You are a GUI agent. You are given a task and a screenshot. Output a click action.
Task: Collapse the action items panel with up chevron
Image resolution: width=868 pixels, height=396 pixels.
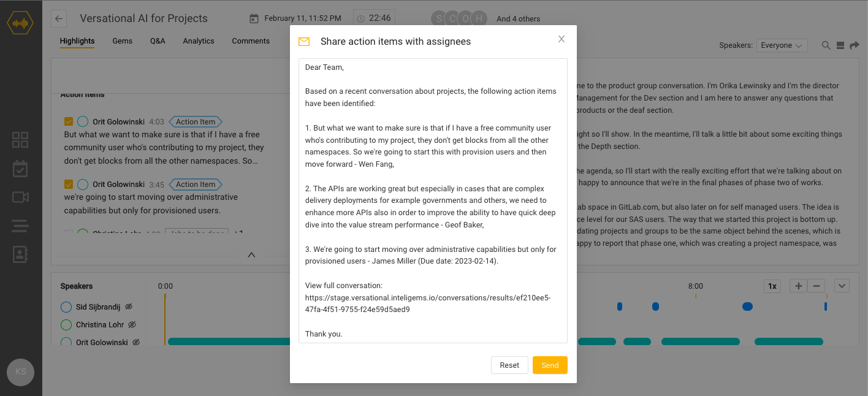pos(251,255)
